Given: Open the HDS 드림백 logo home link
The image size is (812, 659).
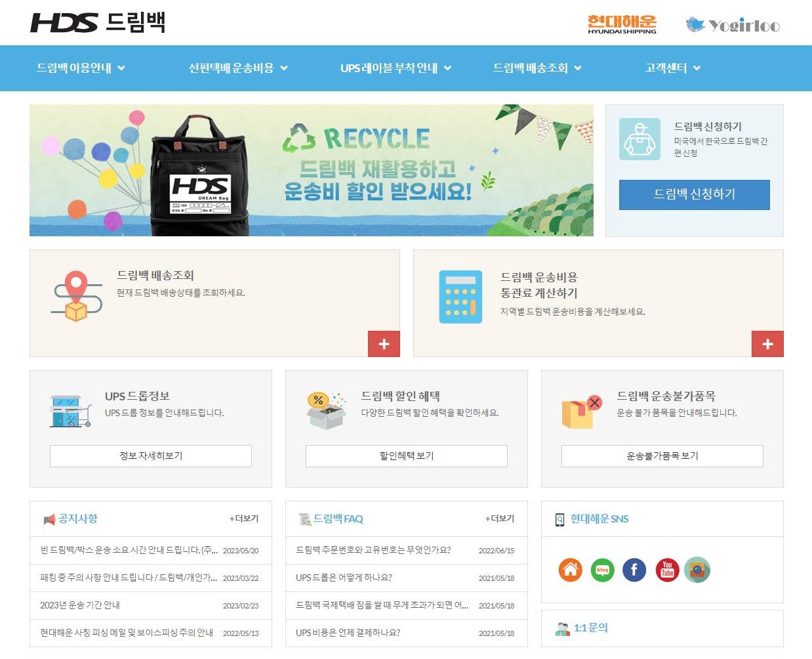Looking at the screenshot, I should click(x=98, y=22).
